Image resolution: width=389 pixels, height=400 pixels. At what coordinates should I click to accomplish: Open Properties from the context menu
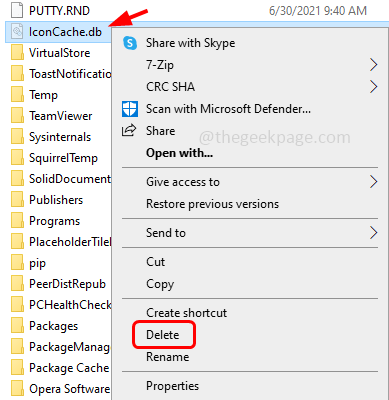172,386
